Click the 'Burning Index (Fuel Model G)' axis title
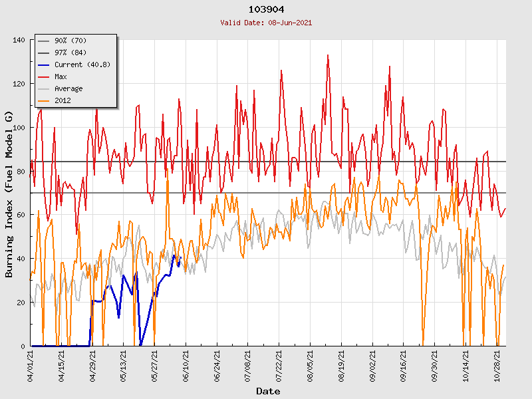 [9, 194]
